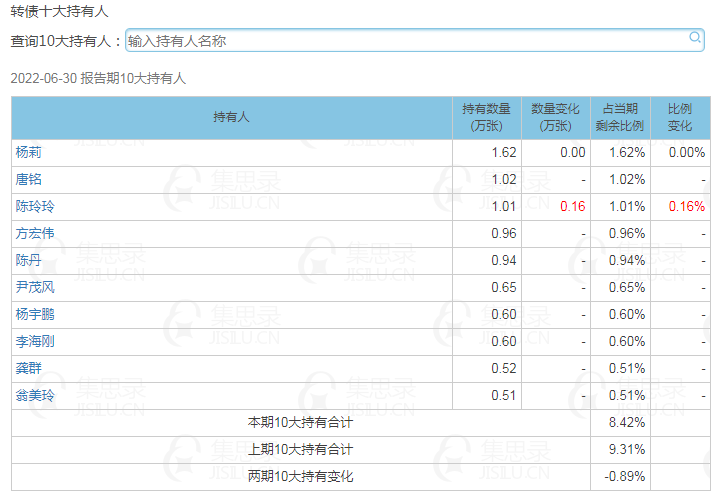Select the red 0.16 quantity change value
Image resolution: width=720 pixels, height=495 pixels.
[x=573, y=207]
